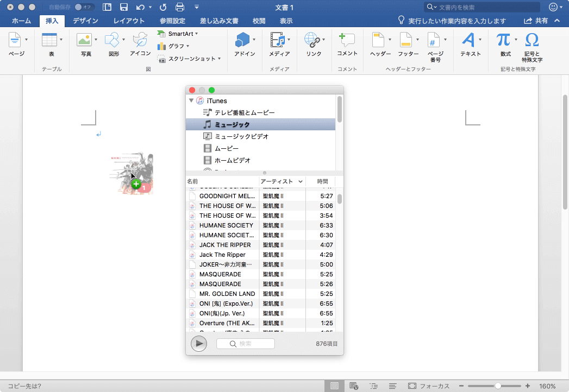Viewport: 569px width, 392px height.
Task: Click the template layout icon beside AutoSave
Action: (x=107, y=7)
